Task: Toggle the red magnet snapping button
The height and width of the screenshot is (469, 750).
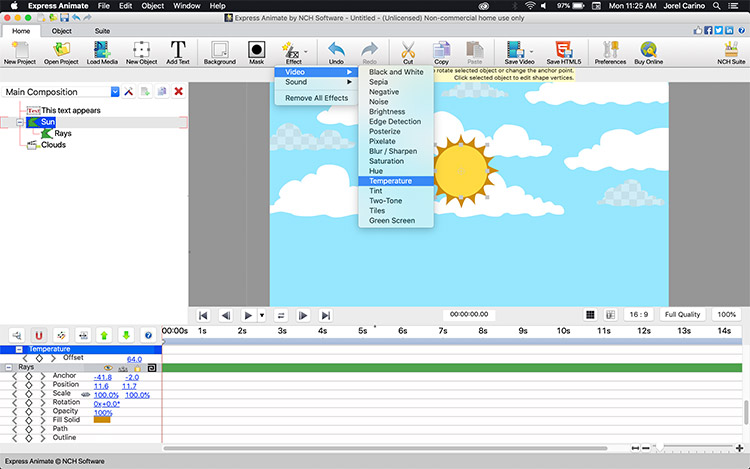Action: (39, 335)
